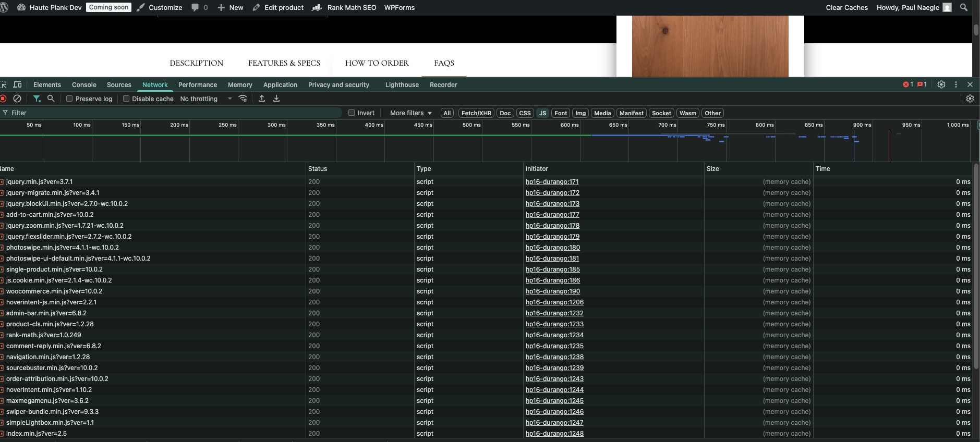Toggle the Doc request type filter
Screen dimensions: 980x442
tap(505, 113)
